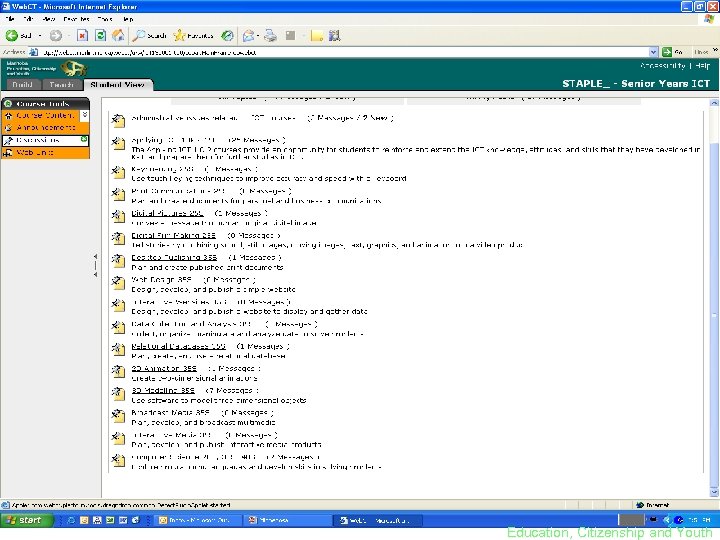The height and width of the screenshot is (540, 720).
Task: Click the vertical scrollbar up arrow
Action: (x=714, y=103)
